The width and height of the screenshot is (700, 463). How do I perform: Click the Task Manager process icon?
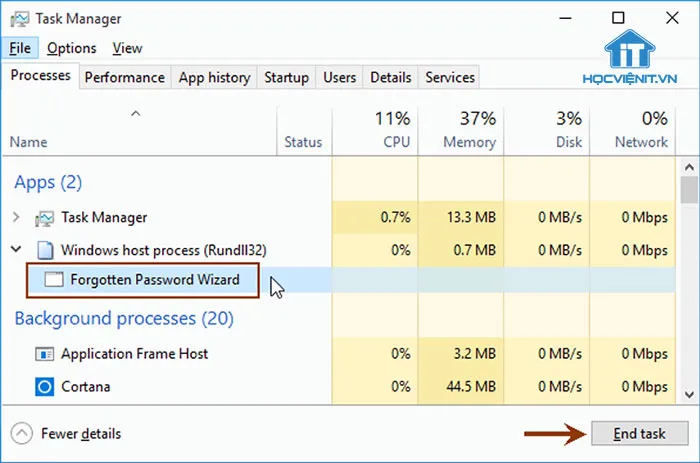pos(44,217)
